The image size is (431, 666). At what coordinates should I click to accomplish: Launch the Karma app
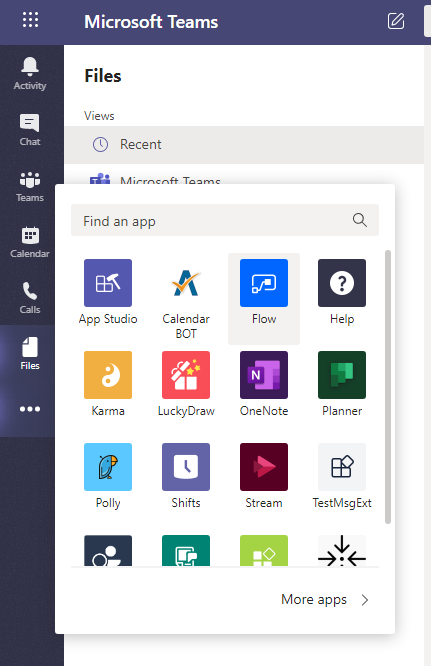(108, 384)
